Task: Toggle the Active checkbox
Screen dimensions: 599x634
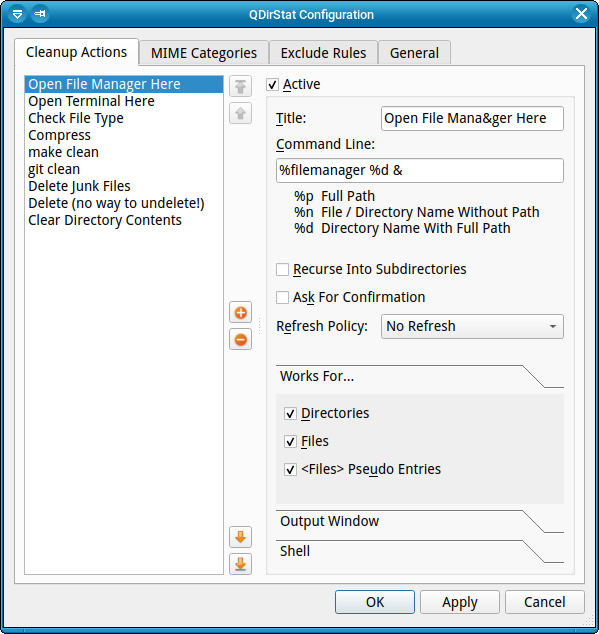Action: click(x=272, y=85)
